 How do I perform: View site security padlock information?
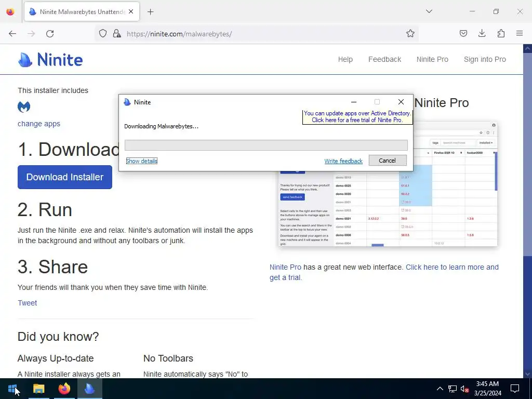click(117, 33)
